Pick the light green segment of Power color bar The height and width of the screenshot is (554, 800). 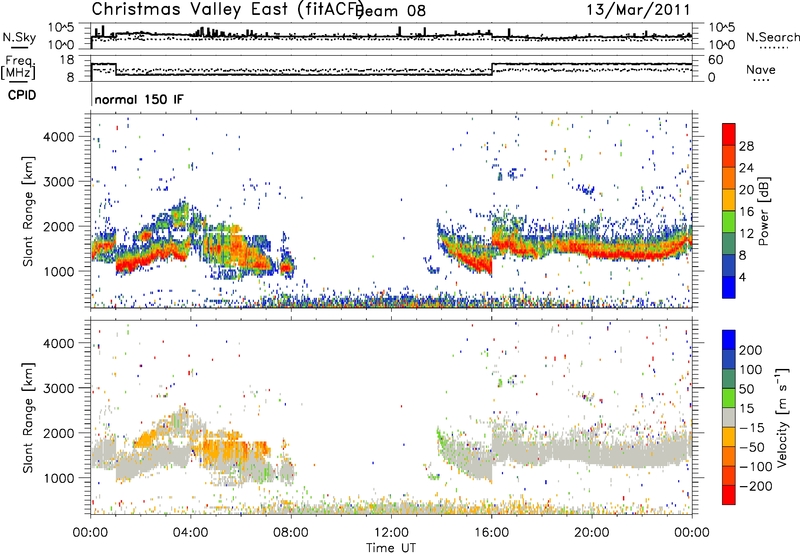point(729,222)
